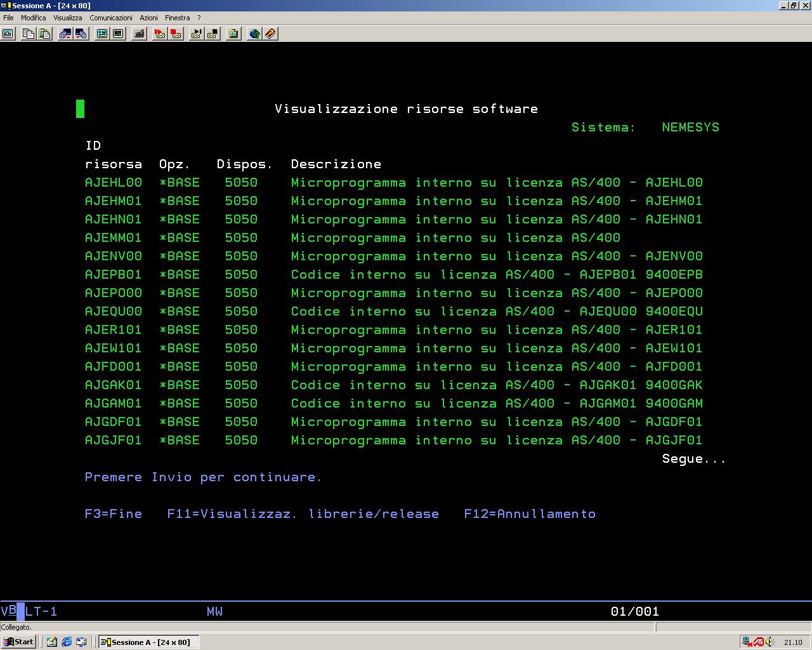Click 'Collegato.' status bar text
This screenshot has width=812, height=650.
point(16,627)
